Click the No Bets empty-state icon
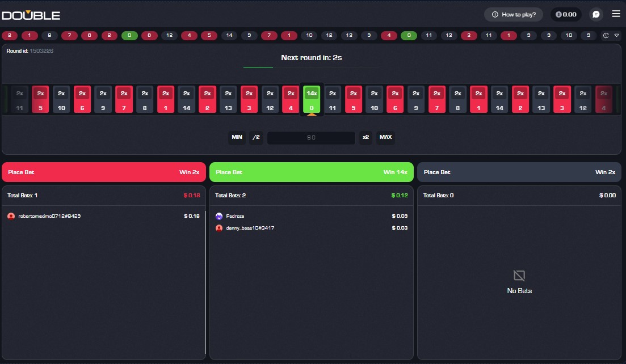The image size is (626, 364). 519,276
